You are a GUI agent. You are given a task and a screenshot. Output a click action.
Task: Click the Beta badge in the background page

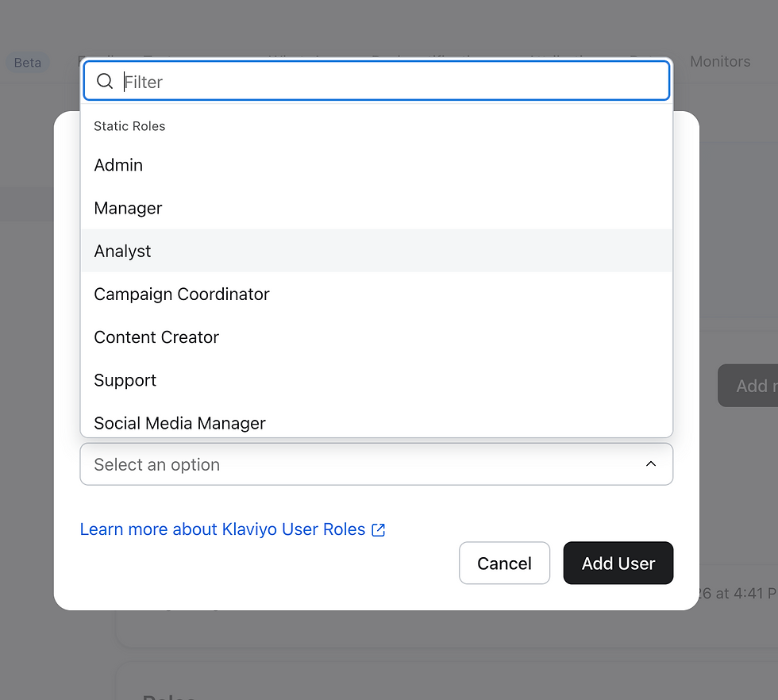[27, 63]
